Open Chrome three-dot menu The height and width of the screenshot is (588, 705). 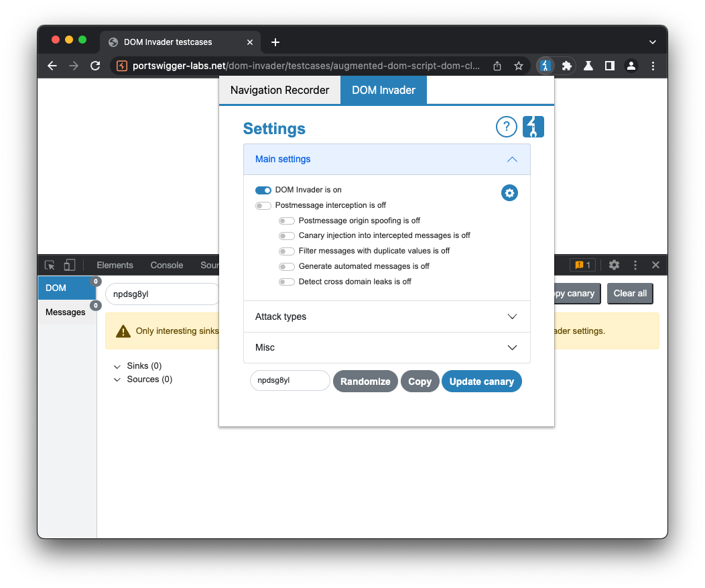pyautogui.click(x=653, y=66)
